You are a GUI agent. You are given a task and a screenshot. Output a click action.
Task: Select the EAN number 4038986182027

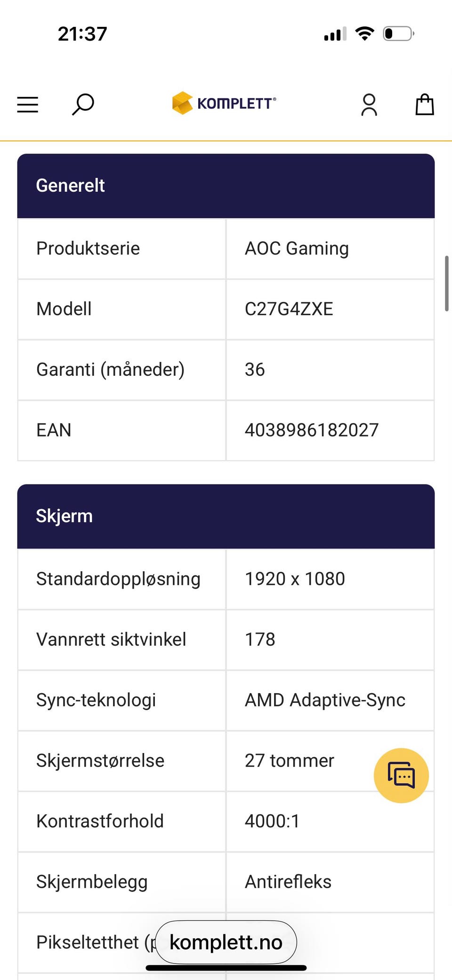(312, 430)
